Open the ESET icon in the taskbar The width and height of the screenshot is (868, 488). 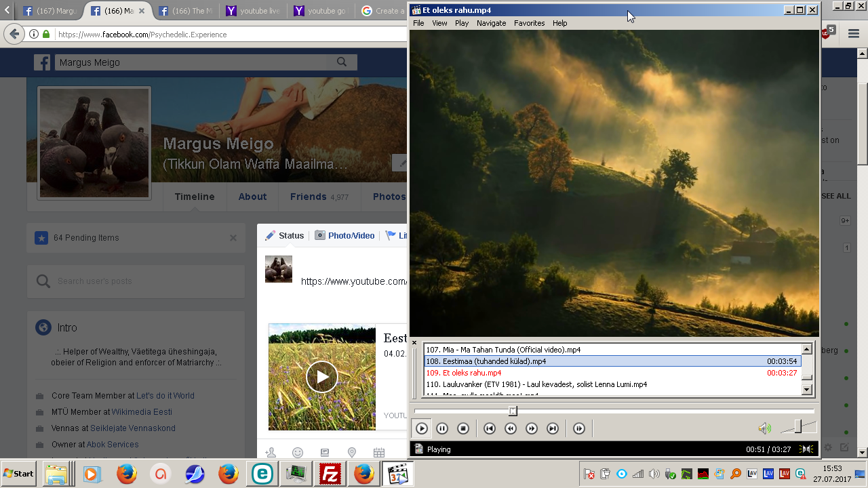click(x=261, y=474)
